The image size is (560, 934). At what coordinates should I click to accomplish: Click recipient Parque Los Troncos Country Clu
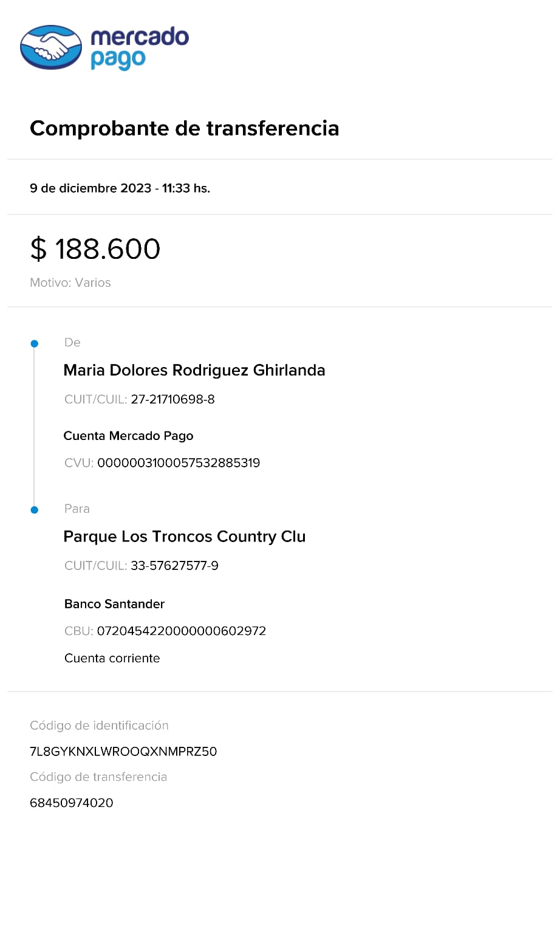coord(185,537)
